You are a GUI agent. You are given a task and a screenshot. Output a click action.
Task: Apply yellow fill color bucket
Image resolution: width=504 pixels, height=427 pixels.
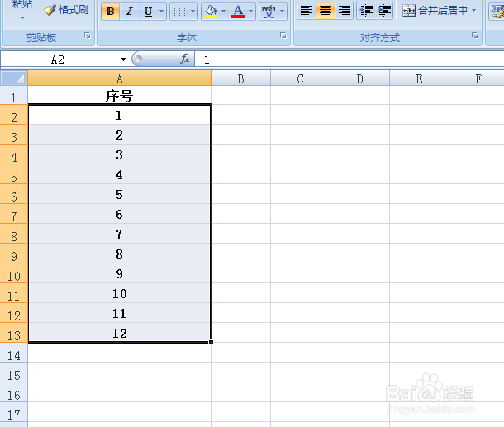[x=211, y=12]
